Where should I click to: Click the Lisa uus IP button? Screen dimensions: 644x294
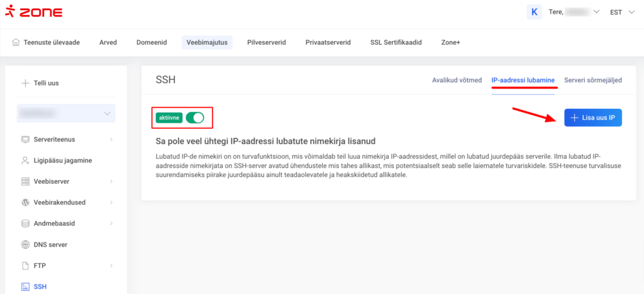(x=592, y=118)
